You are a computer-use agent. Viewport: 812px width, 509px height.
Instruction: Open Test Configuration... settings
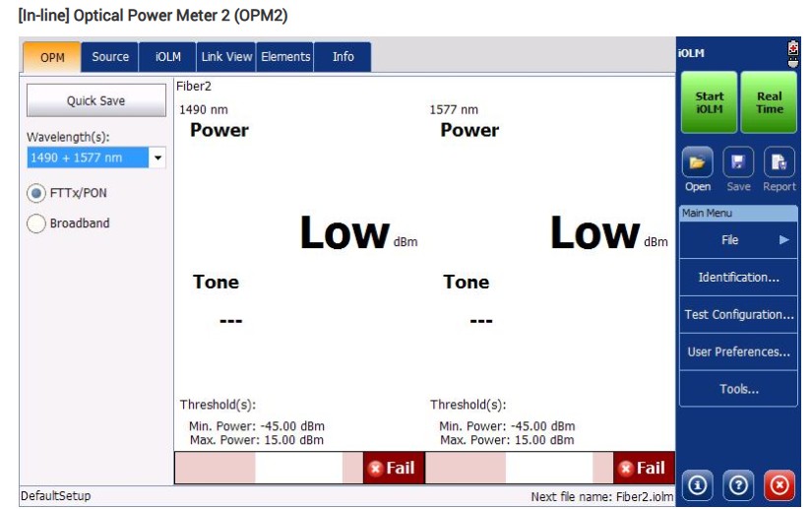738,314
